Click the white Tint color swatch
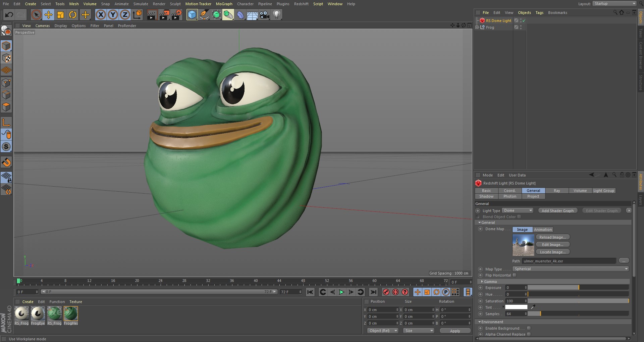 click(x=516, y=307)
